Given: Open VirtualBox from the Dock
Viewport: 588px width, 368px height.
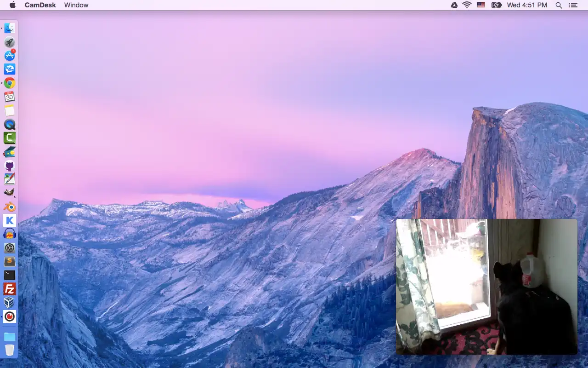Looking at the screenshot, I should 10,303.
